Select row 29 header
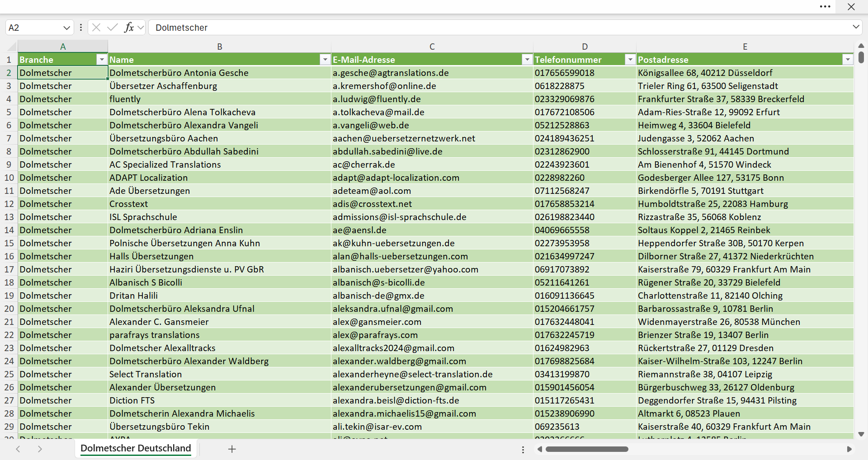Image resolution: width=868 pixels, height=460 pixels. [x=9, y=427]
